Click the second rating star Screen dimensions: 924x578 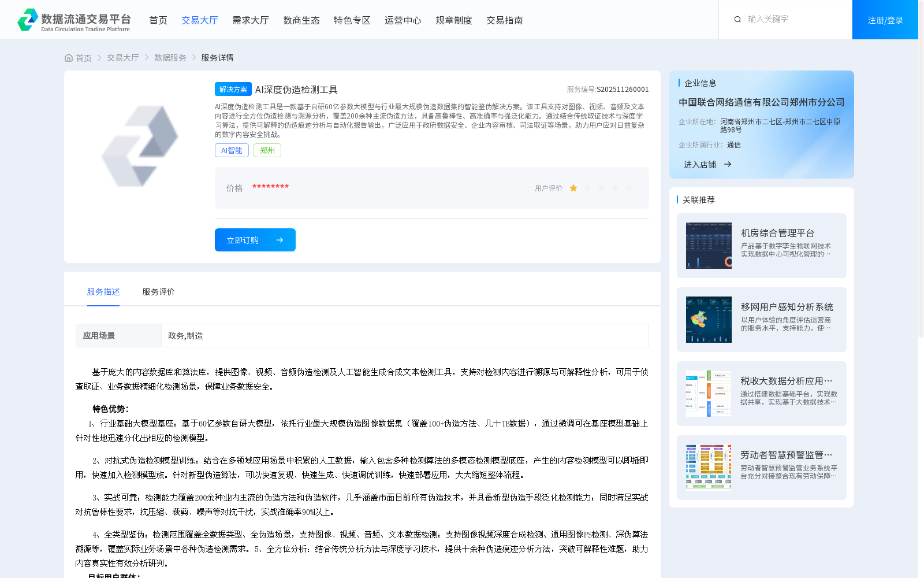[x=587, y=188]
